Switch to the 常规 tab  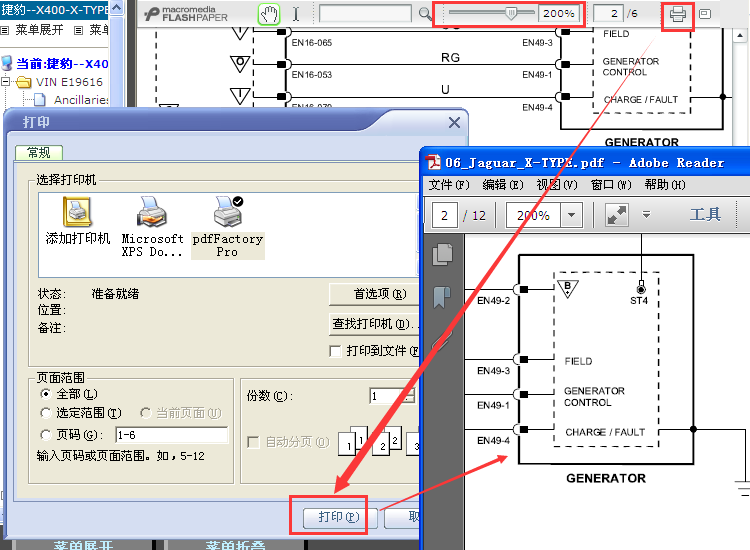[39, 153]
